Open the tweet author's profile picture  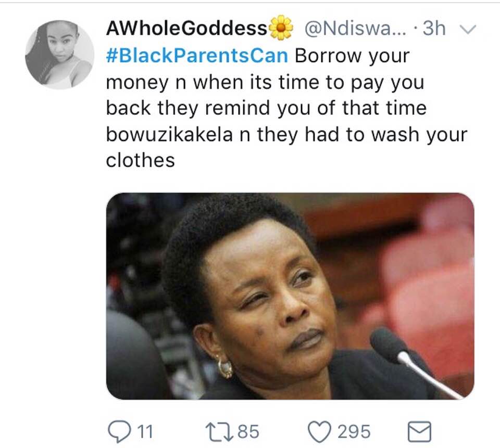click(x=59, y=55)
